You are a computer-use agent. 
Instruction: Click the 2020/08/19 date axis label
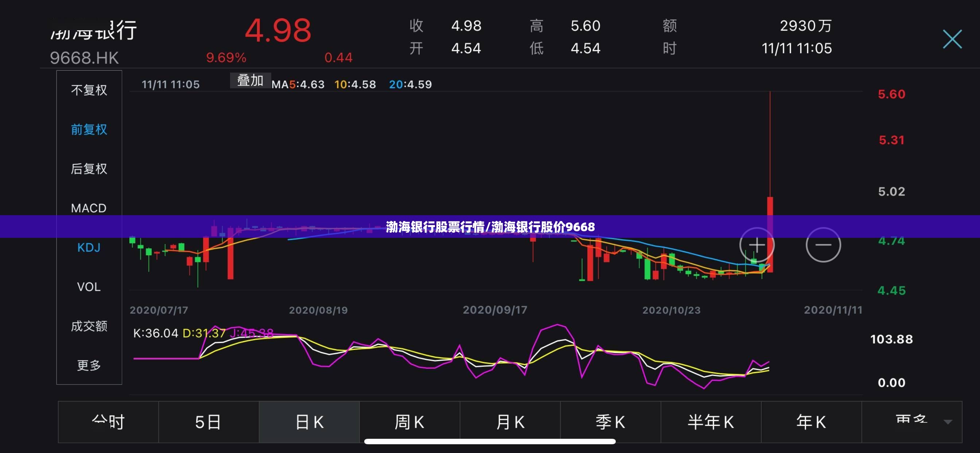tap(318, 310)
